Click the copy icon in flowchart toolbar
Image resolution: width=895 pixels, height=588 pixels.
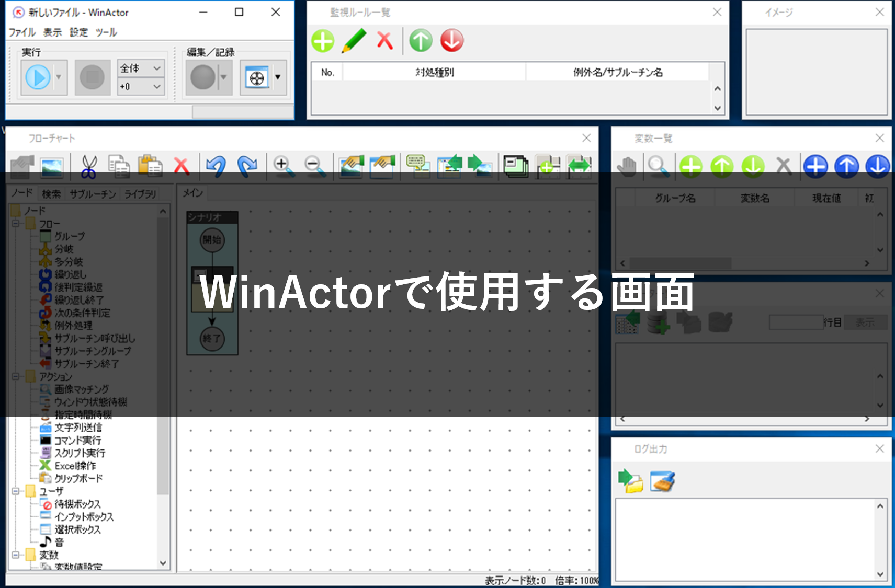coord(119,166)
